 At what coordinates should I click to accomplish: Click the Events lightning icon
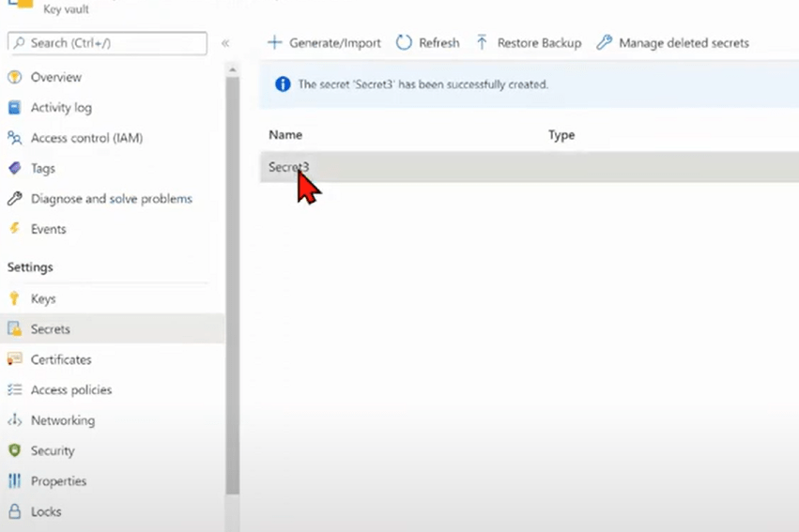tap(14, 229)
